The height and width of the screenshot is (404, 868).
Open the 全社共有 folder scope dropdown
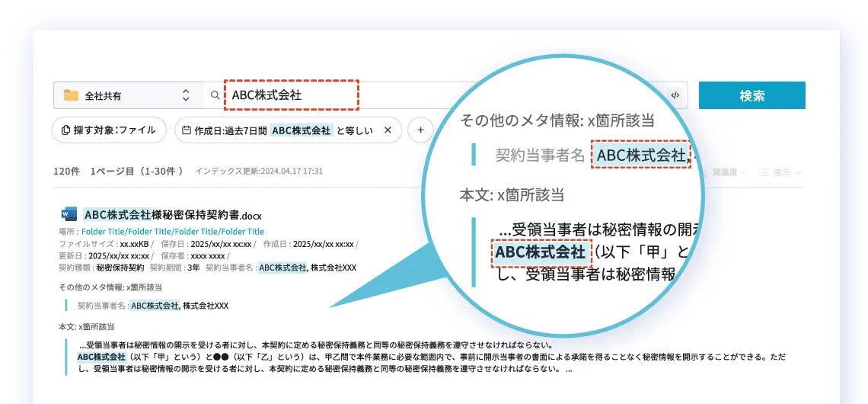click(x=185, y=95)
